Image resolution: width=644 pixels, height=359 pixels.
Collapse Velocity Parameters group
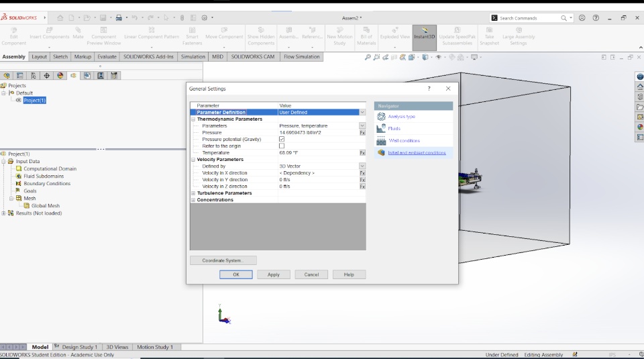tap(193, 160)
